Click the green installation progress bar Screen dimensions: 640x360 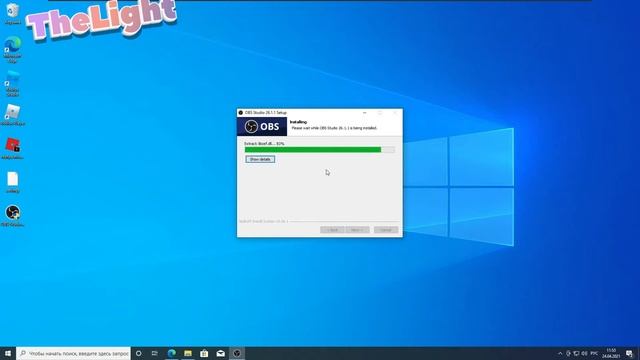click(x=320, y=150)
